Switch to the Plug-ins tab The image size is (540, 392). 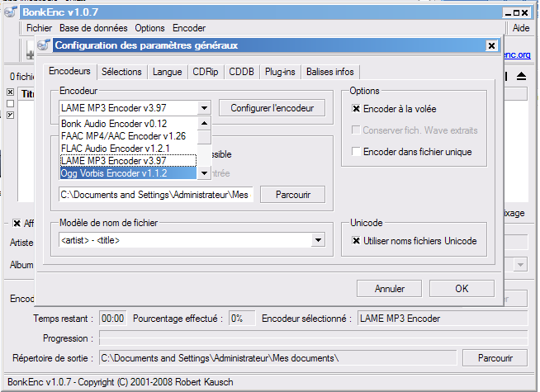click(280, 72)
